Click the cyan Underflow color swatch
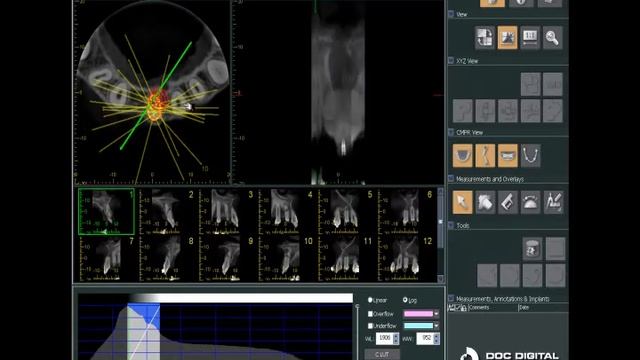 click(418, 326)
